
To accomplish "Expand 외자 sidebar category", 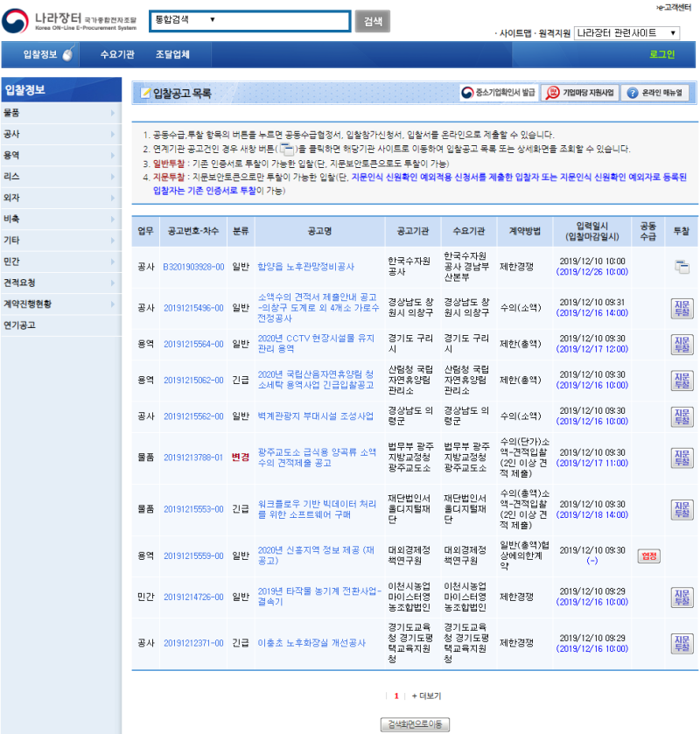I will 61,198.
